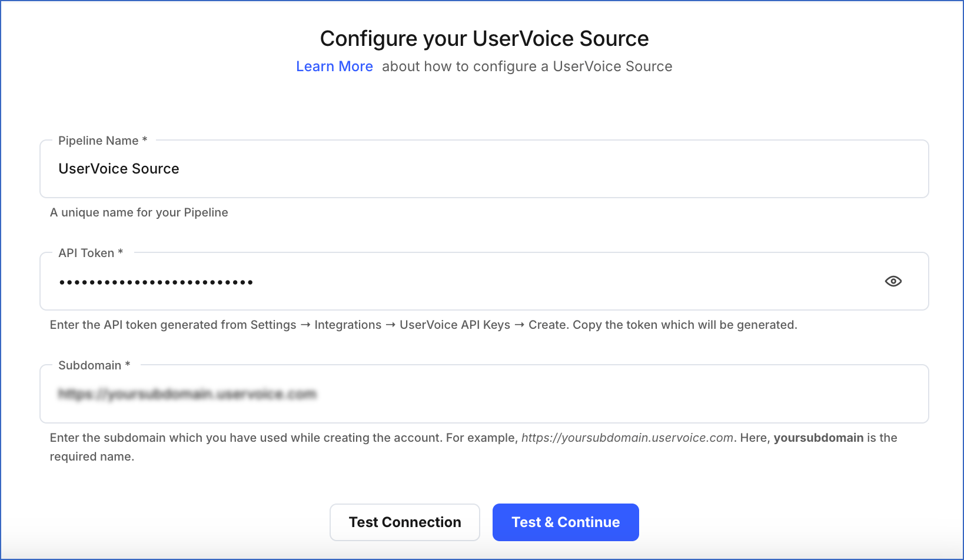This screenshot has width=964, height=560.
Task: Click the Subdomain field label
Action: [x=92, y=365]
